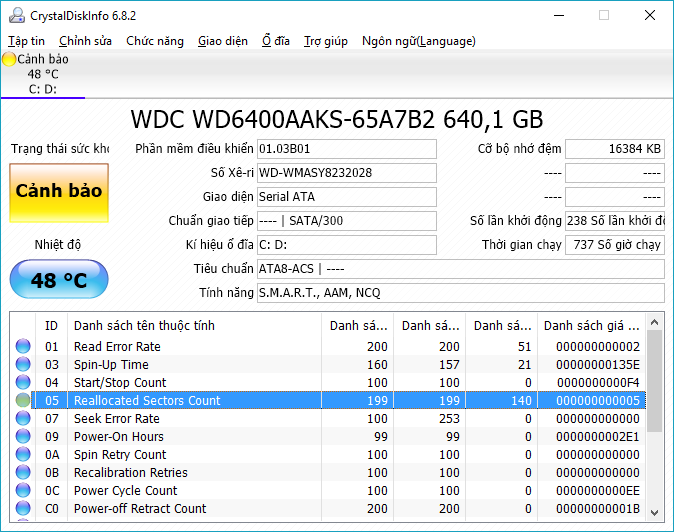Click the power-on count field showing 238
The image size is (674, 532).
pyautogui.click(x=615, y=221)
